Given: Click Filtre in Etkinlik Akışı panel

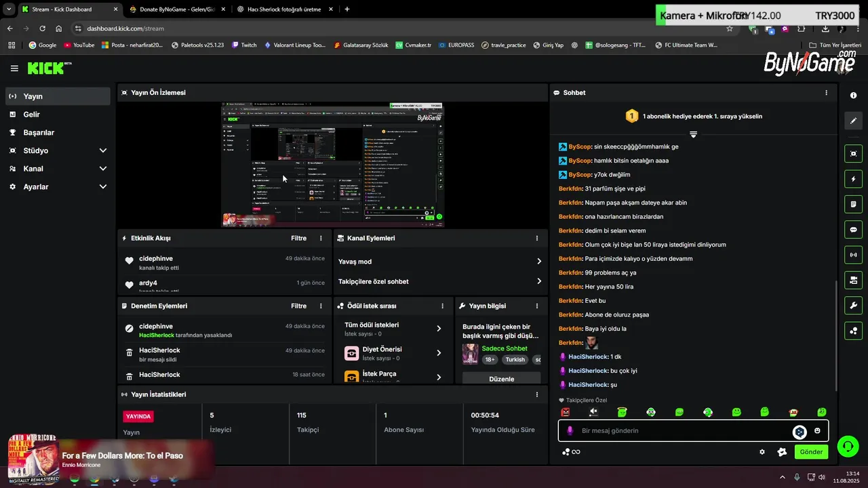Looking at the screenshot, I should coord(298,239).
